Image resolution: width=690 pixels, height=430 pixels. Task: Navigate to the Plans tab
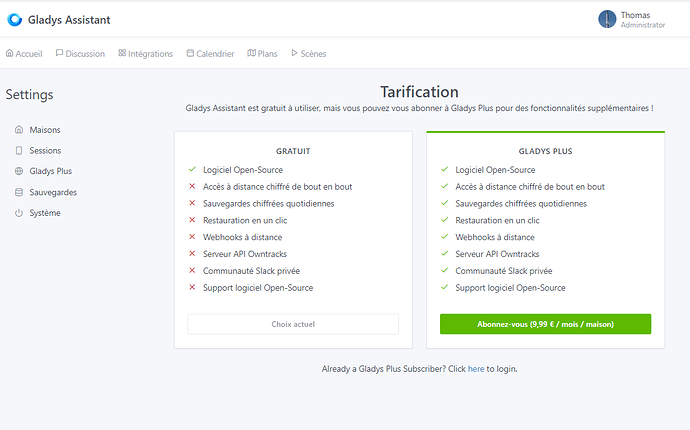pos(262,54)
